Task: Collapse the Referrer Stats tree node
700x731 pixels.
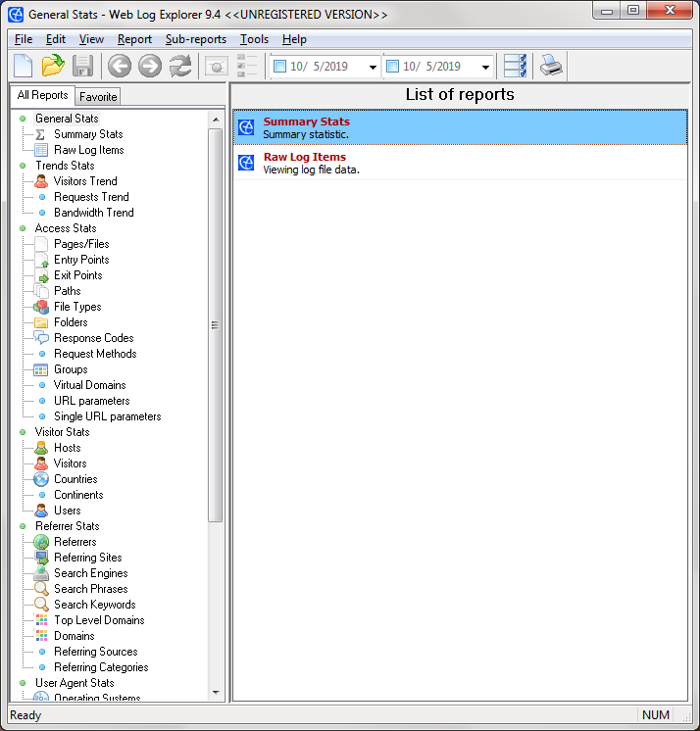Action: tap(23, 526)
